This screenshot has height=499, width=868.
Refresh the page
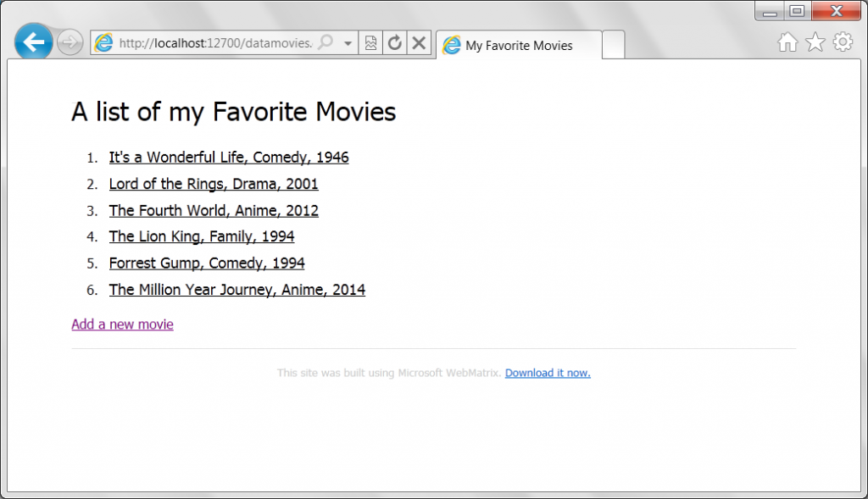point(395,42)
